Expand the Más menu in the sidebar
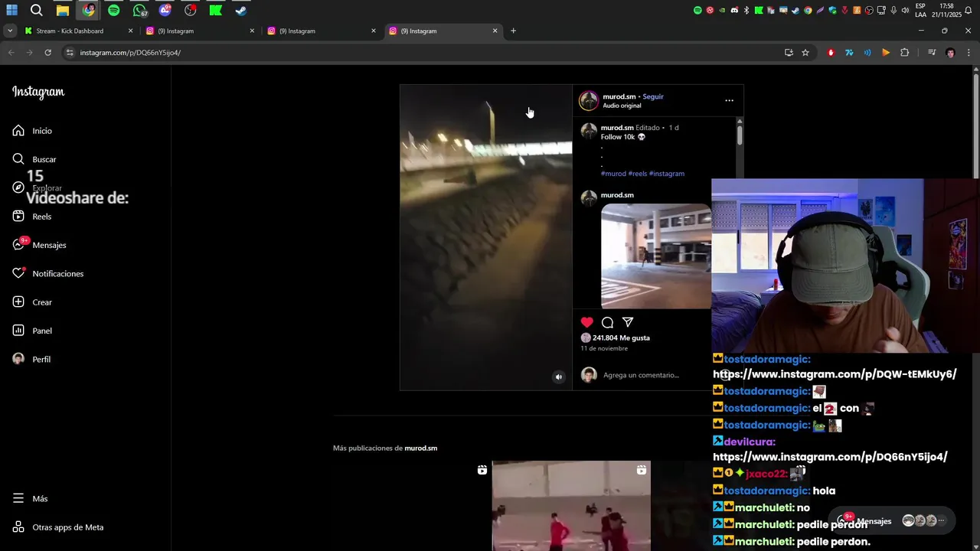980x551 pixels. (x=31, y=498)
